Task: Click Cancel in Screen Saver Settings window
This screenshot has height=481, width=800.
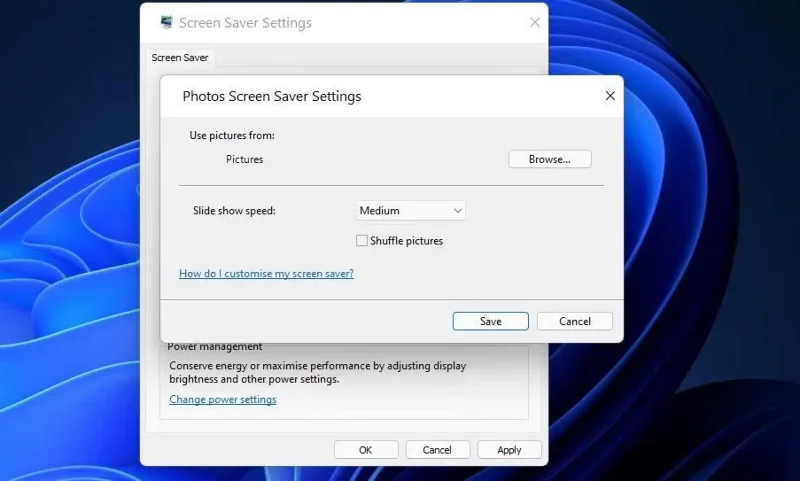Action: (x=437, y=450)
